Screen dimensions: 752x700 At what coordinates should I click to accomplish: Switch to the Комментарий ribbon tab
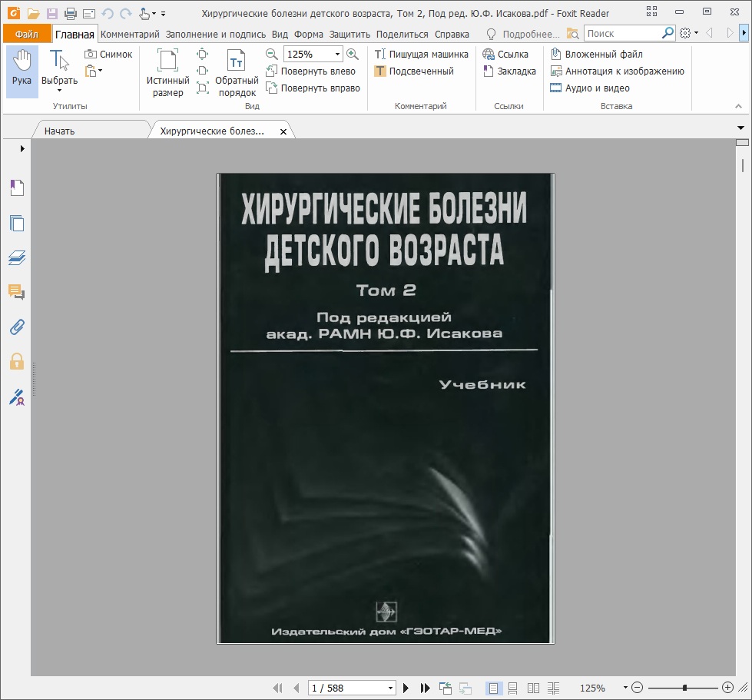coord(130,34)
